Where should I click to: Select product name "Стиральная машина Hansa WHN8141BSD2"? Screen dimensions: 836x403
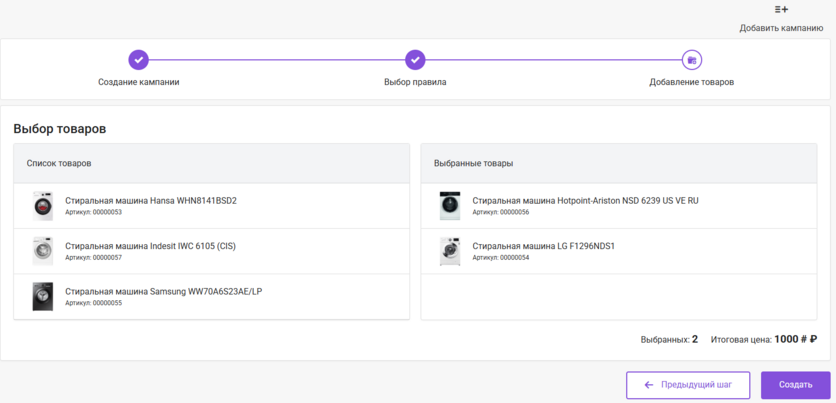point(151,200)
